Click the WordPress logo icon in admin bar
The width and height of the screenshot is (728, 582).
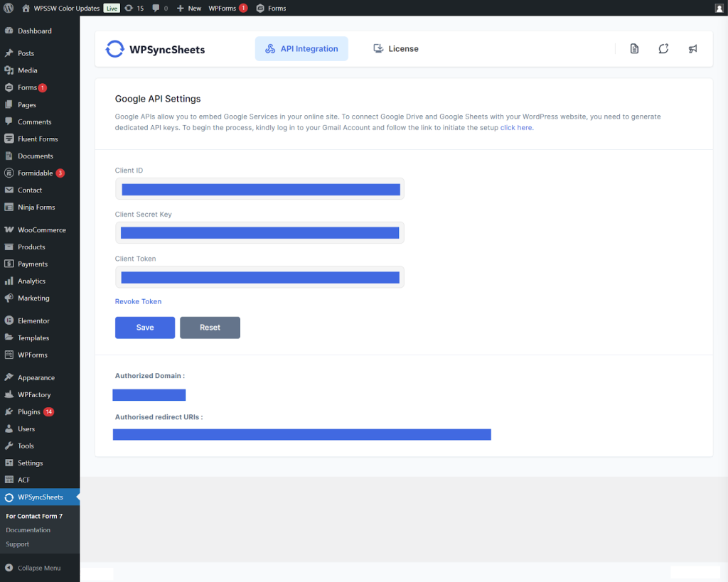pos(9,8)
